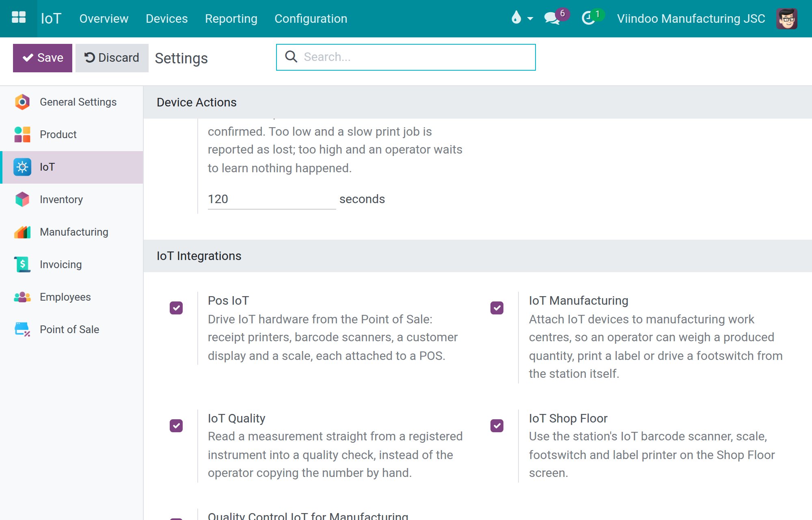This screenshot has height=520, width=812.
Task: Click the IoT Shop Floor setting label
Action: click(x=568, y=418)
